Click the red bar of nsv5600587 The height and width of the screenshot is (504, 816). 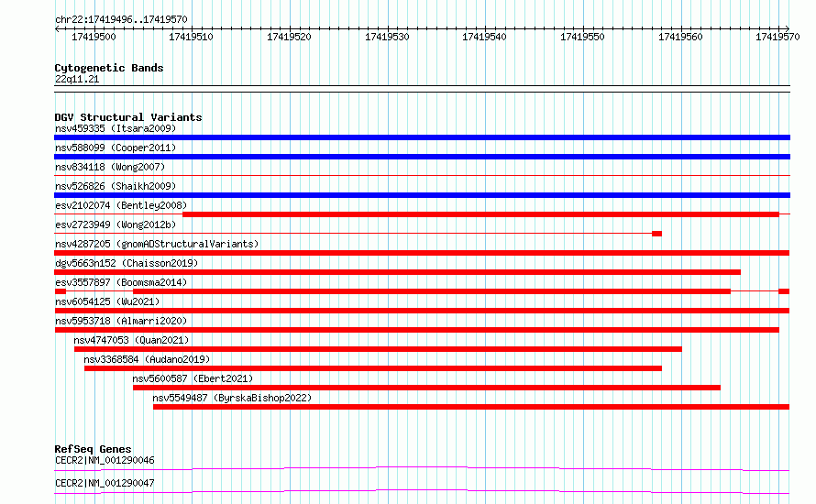426,388
